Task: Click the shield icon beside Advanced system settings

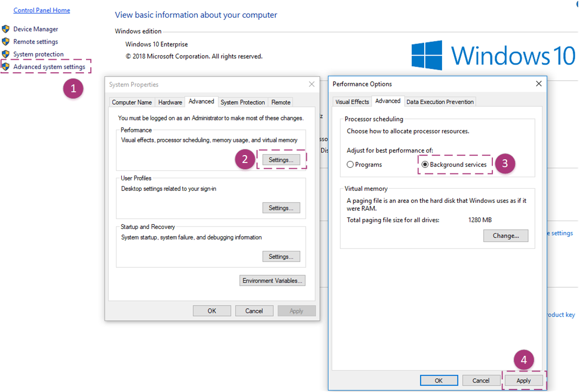Action: [6, 67]
